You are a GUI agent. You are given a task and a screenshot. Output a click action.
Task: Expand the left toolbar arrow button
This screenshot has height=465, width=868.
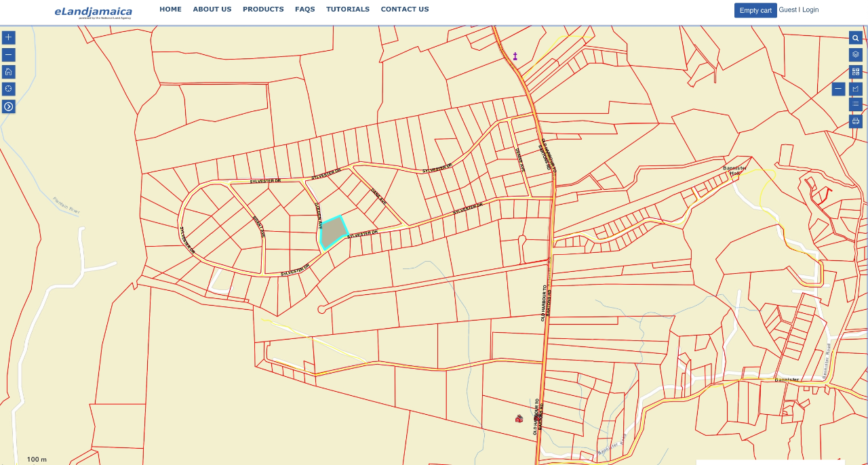[x=8, y=106]
